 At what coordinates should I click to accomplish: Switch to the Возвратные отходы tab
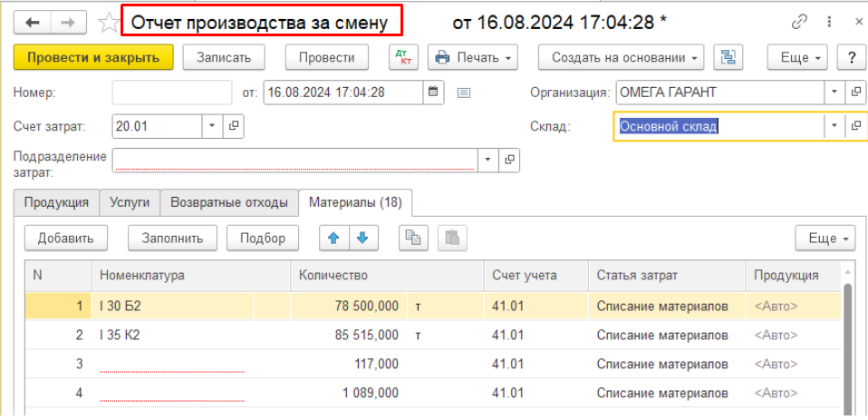pyautogui.click(x=229, y=202)
